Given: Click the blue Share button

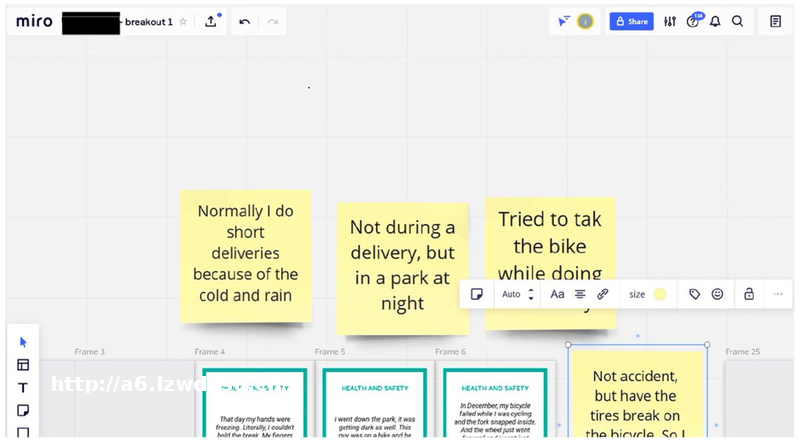Looking at the screenshot, I should point(631,21).
